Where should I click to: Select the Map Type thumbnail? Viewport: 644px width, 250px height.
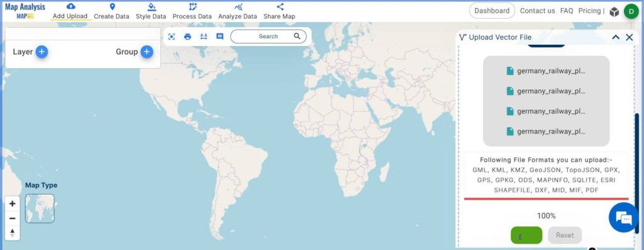point(40,208)
